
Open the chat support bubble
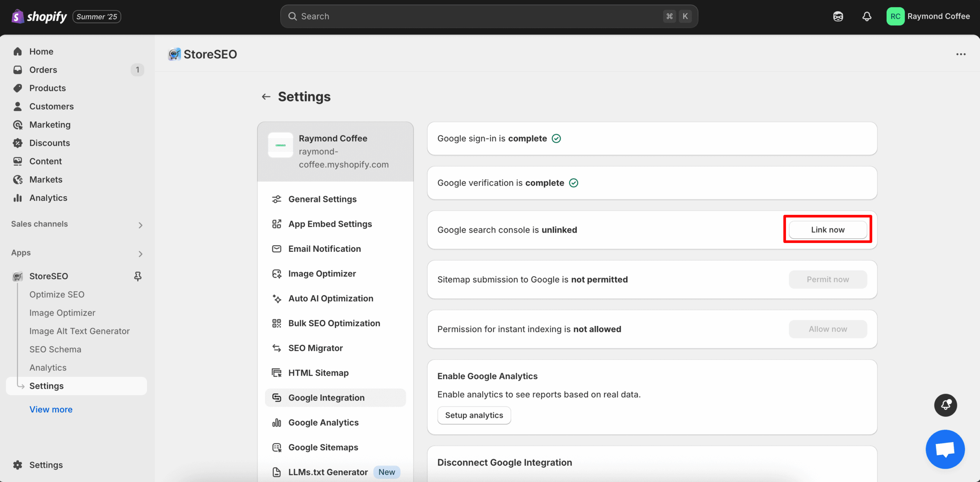(945, 449)
